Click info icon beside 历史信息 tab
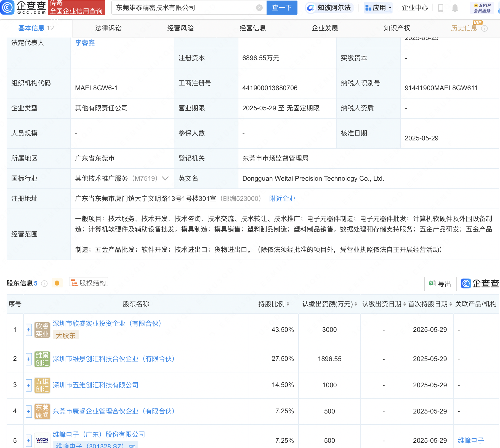This screenshot has height=448, width=500. pos(484,28)
